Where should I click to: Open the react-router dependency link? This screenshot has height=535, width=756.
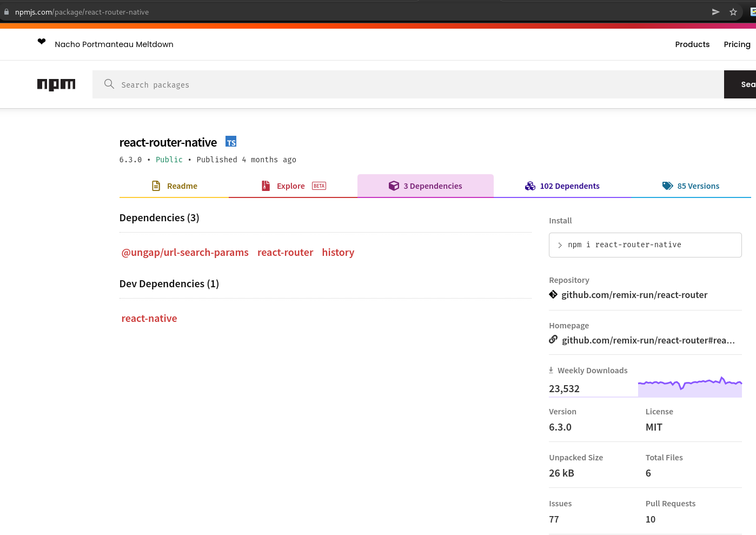[x=285, y=252]
